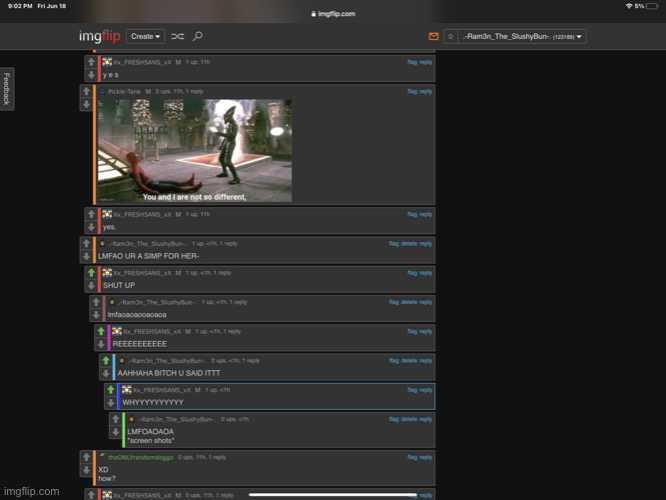Open the search magnifier icon
This screenshot has width=666, height=500.
click(x=198, y=37)
